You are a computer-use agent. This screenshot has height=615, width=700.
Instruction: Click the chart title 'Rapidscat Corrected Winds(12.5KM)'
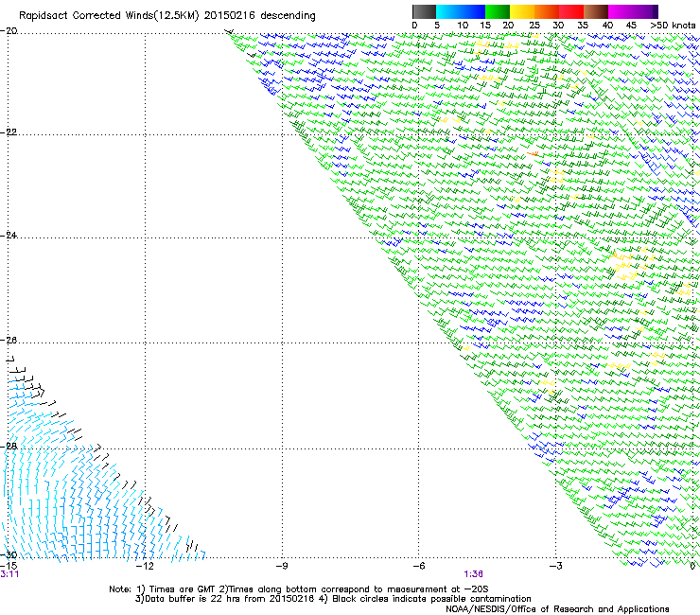[109, 16]
